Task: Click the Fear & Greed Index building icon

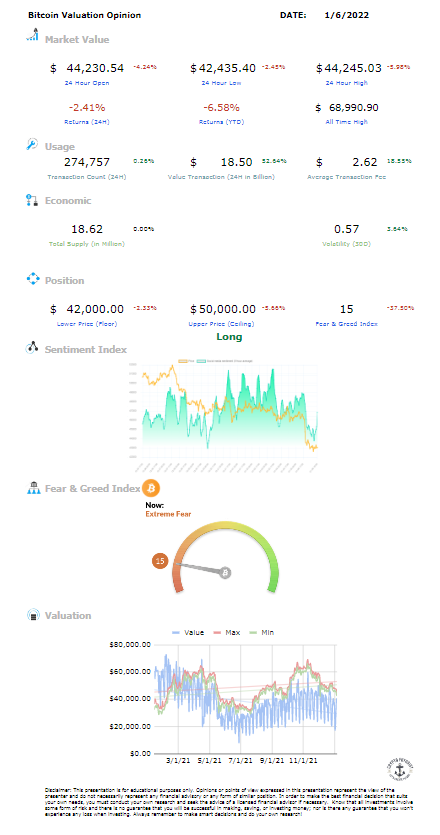Action: point(33,488)
